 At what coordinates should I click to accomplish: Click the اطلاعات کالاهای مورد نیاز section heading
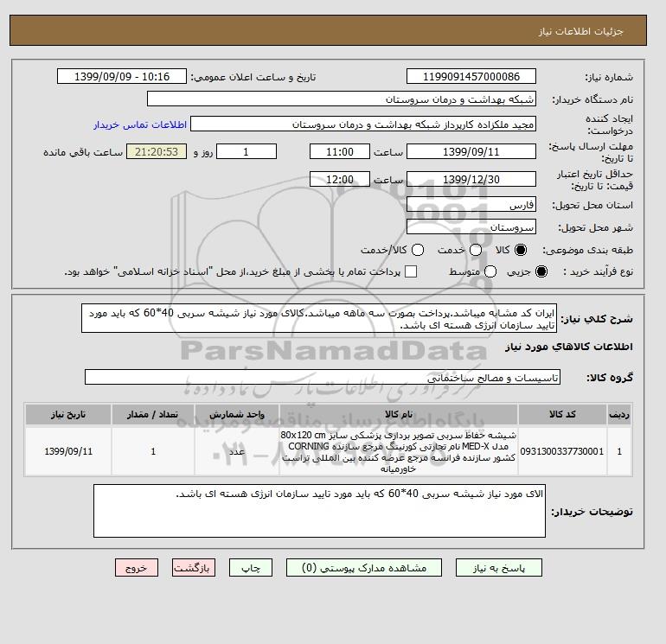(569, 347)
